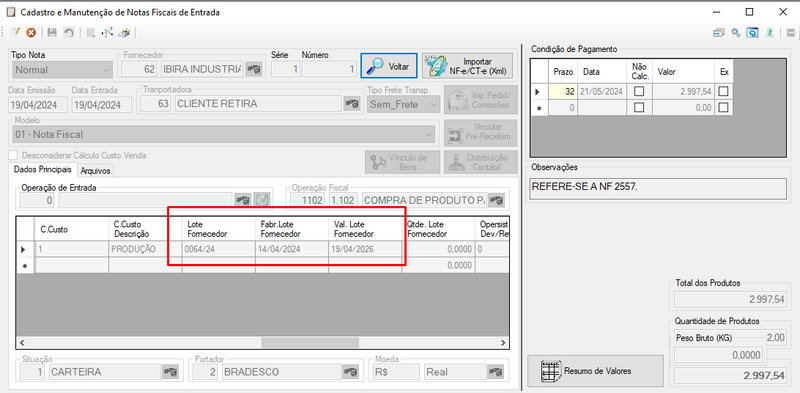
Task: Toggle Desconsiderar Cálculo Custo Venda checkbox
Action: click(14, 156)
